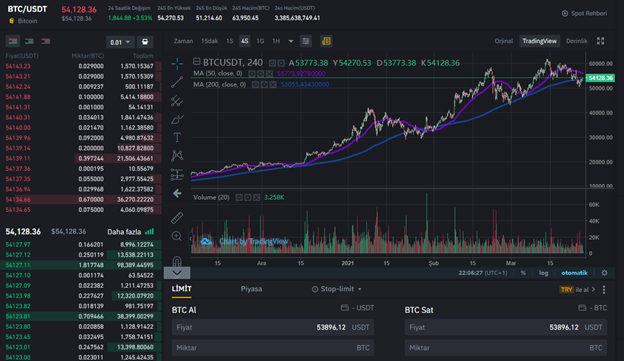Open the chart indicators settings icon
Image resolution: width=624 pixels, height=361 pixels.
(x=306, y=41)
